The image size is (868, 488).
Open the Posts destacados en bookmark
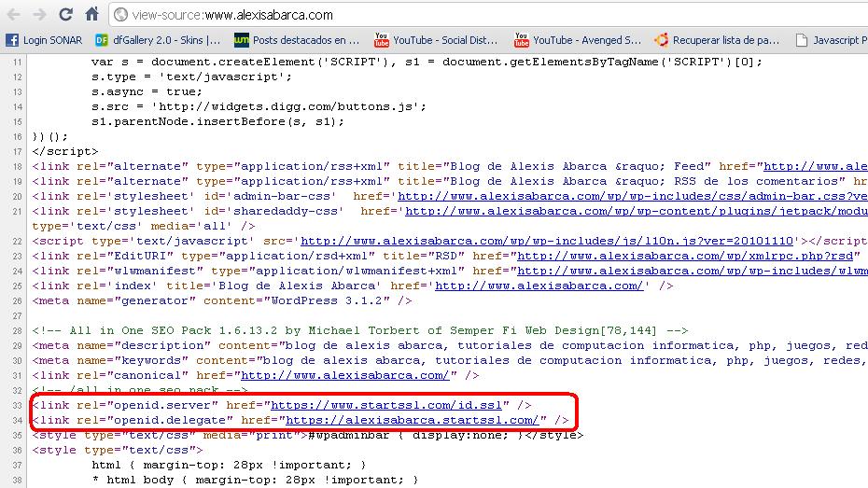pyautogui.click(x=297, y=40)
